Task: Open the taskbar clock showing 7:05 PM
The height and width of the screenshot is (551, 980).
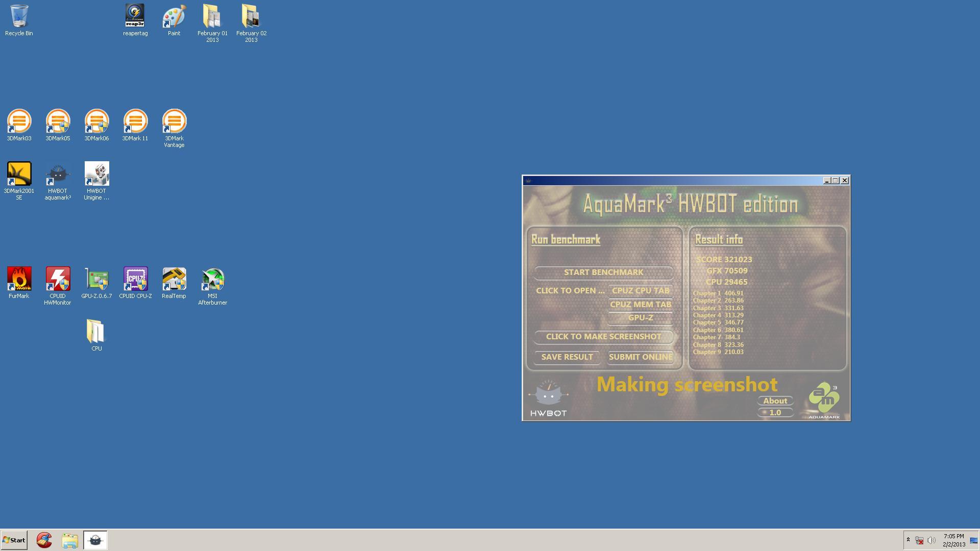Action: 953,540
